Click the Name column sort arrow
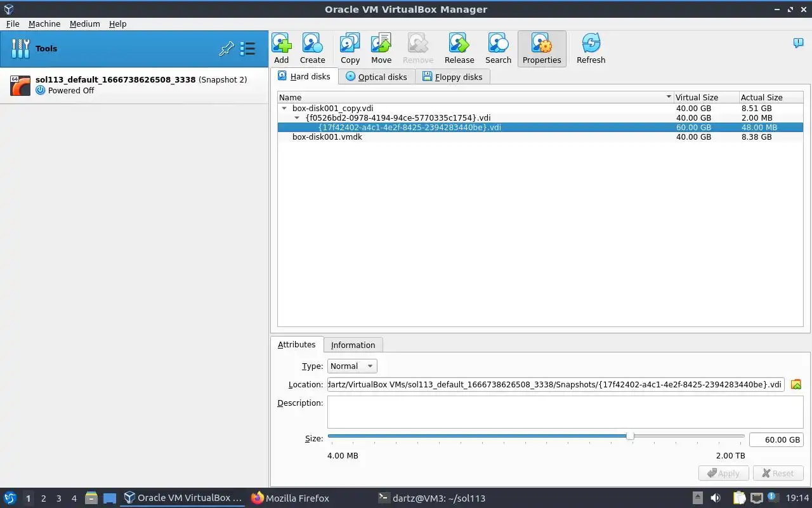The image size is (812, 508). tap(668, 97)
